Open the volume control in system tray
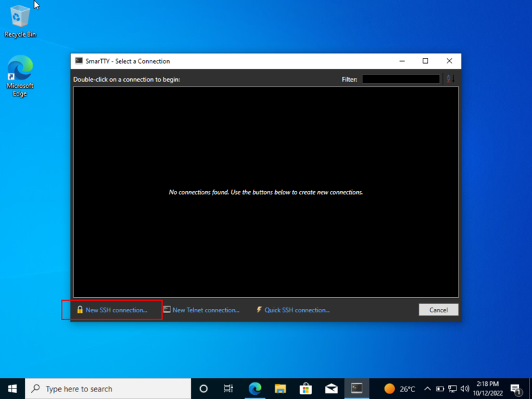This screenshot has width=532, height=399. [465, 389]
